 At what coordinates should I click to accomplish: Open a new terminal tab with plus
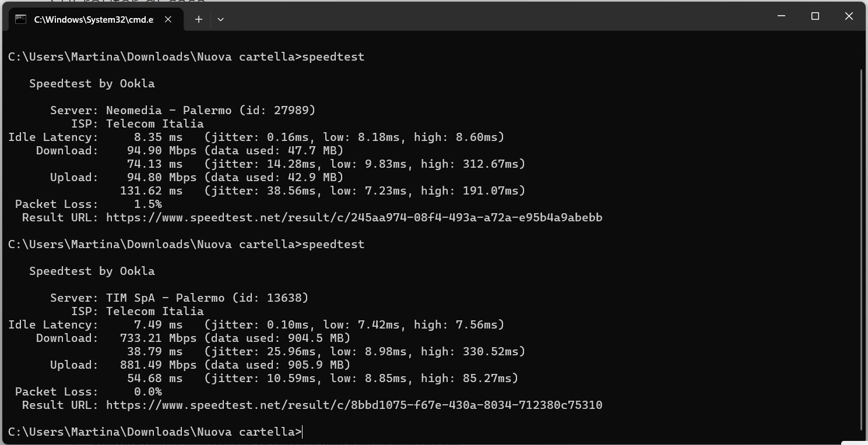199,19
